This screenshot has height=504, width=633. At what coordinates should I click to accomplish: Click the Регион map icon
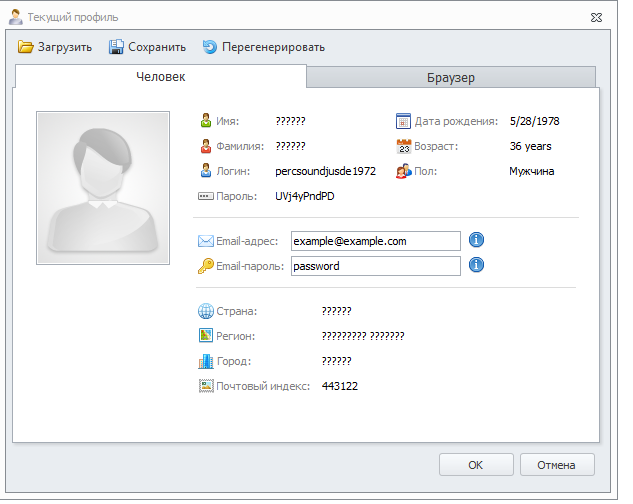(x=206, y=335)
